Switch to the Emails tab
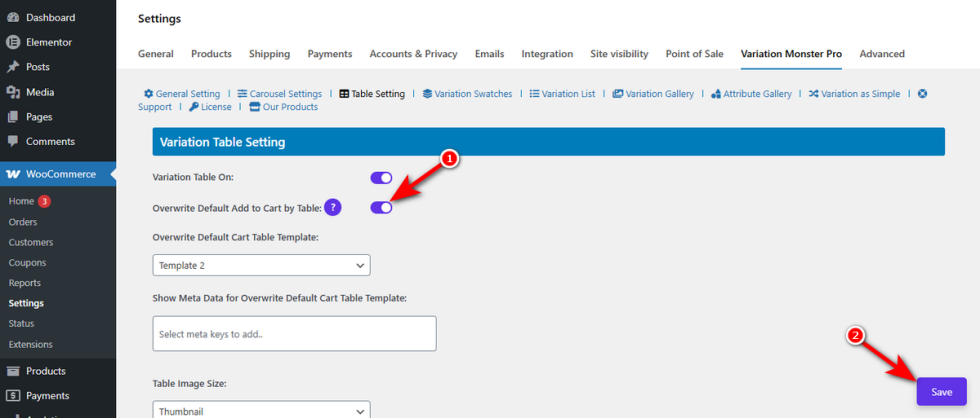980x418 pixels. (489, 54)
